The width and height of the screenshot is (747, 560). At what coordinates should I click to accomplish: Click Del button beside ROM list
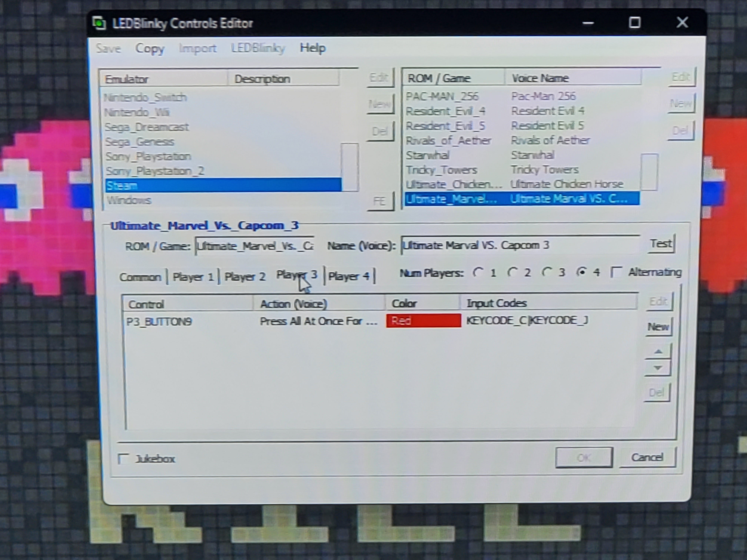point(681,130)
